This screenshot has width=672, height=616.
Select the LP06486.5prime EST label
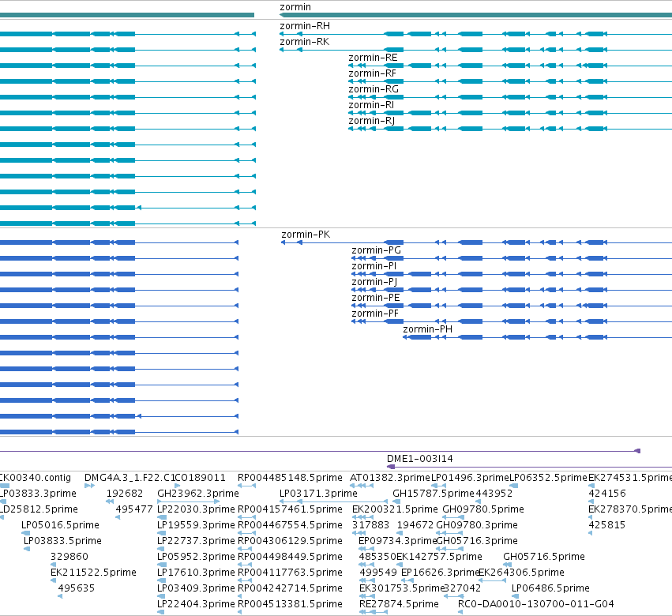coord(550,588)
